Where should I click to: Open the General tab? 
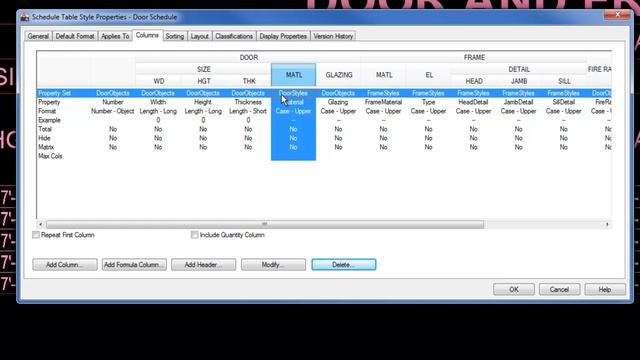coord(38,36)
